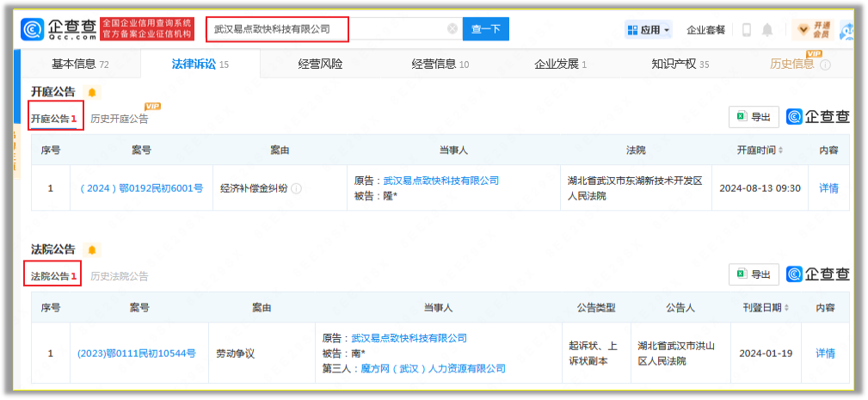
Task: Switch to the 经营信息 tab
Action: pyautogui.click(x=440, y=65)
